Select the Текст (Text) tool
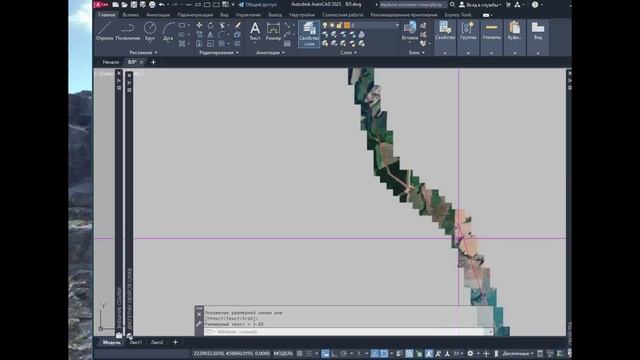 tap(255, 31)
